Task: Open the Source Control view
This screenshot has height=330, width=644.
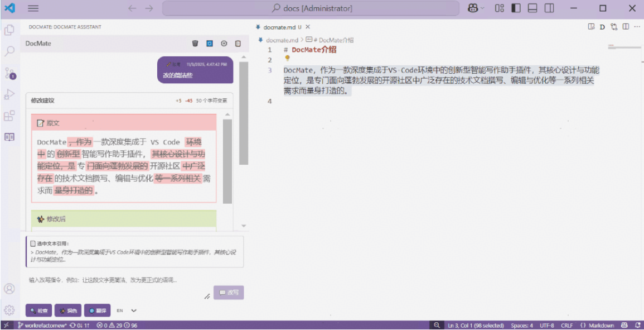Action: (9, 73)
